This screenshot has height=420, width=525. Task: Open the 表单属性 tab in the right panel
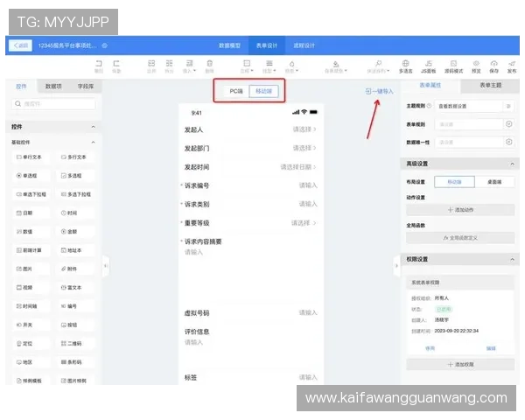tap(430, 85)
